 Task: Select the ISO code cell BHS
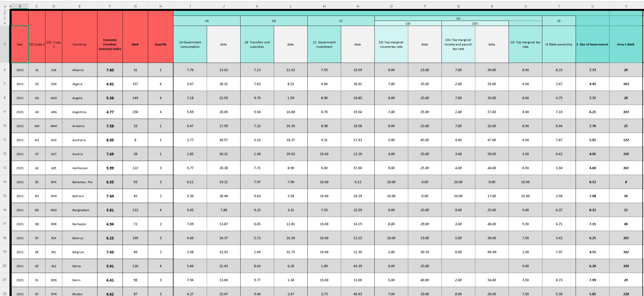coord(54,182)
